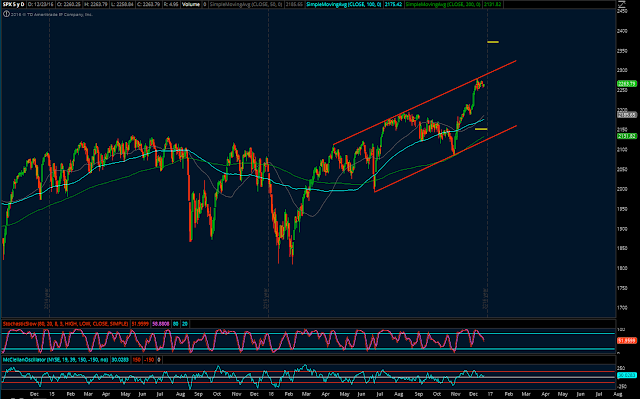This screenshot has width=640, height=399.
Task: Click the cyan 30.0283 oscillator axis bubble
Action: coord(627,375)
